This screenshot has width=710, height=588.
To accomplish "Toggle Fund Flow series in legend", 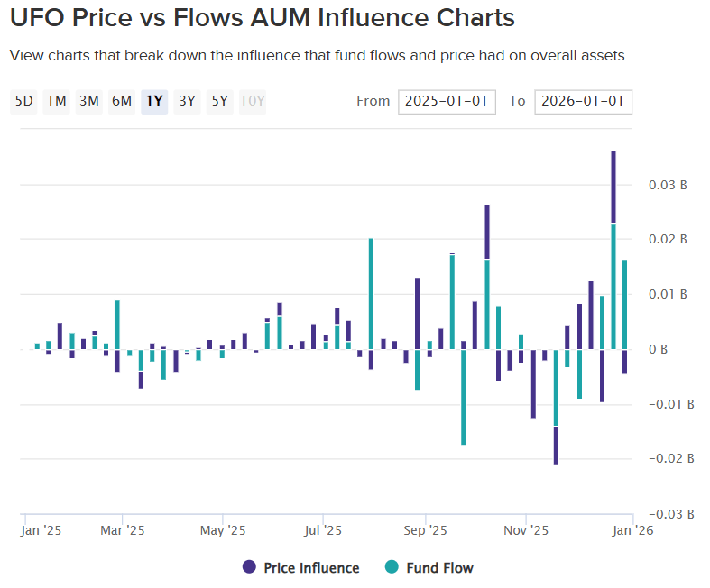I will pyautogui.click(x=439, y=568).
